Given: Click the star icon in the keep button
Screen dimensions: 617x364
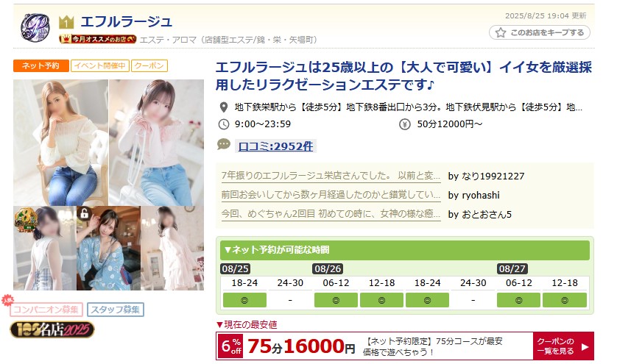Looking at the screenshot, I should coord(501,32).
